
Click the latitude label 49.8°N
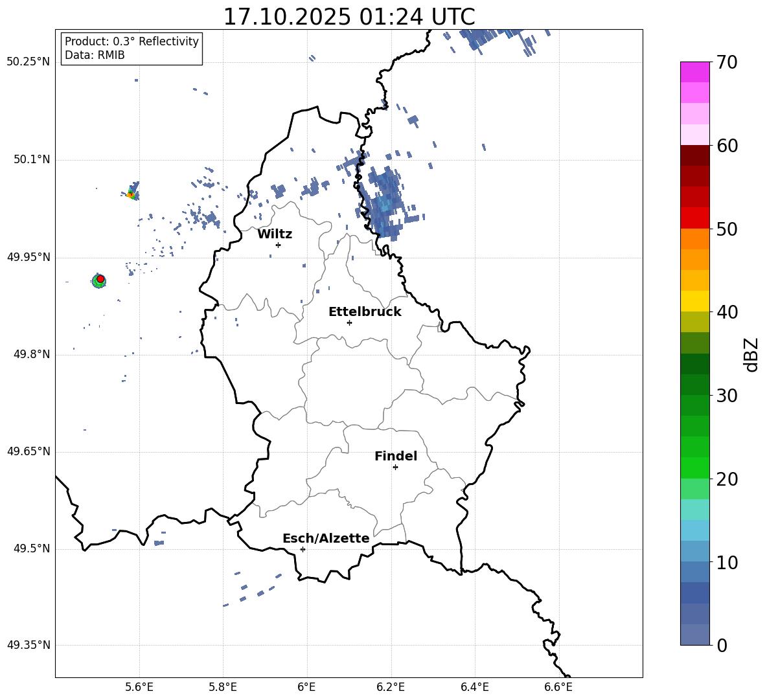tap(32, 354)
